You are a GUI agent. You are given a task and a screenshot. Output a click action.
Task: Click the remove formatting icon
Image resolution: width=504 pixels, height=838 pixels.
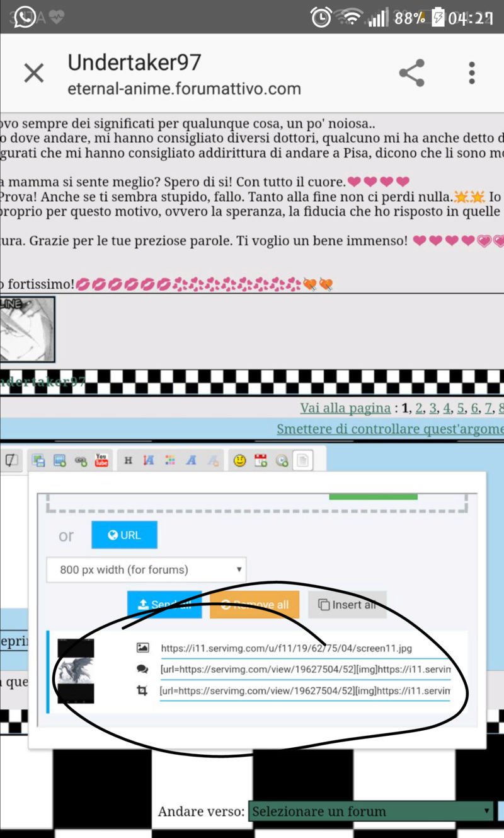pyautogui.click(x=213, y=460)
